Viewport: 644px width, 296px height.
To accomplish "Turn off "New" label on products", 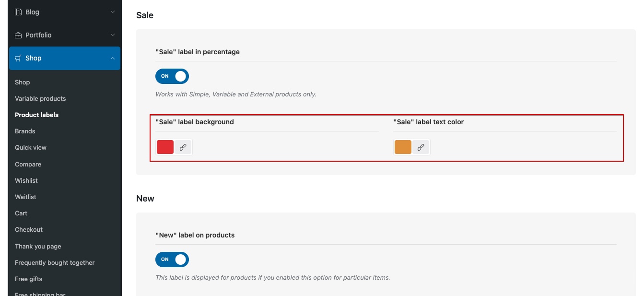I will tap(172, 260).
